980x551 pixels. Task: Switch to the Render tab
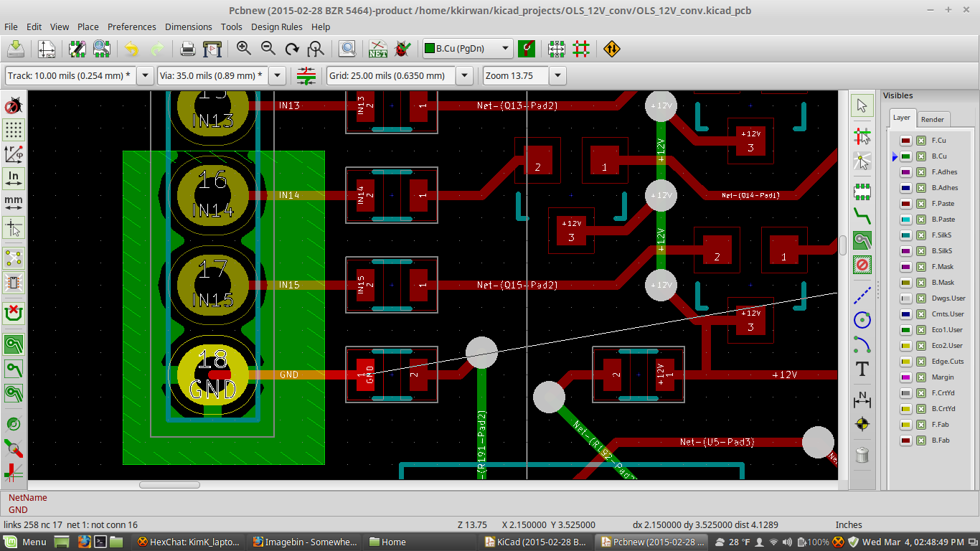(933, 119)
